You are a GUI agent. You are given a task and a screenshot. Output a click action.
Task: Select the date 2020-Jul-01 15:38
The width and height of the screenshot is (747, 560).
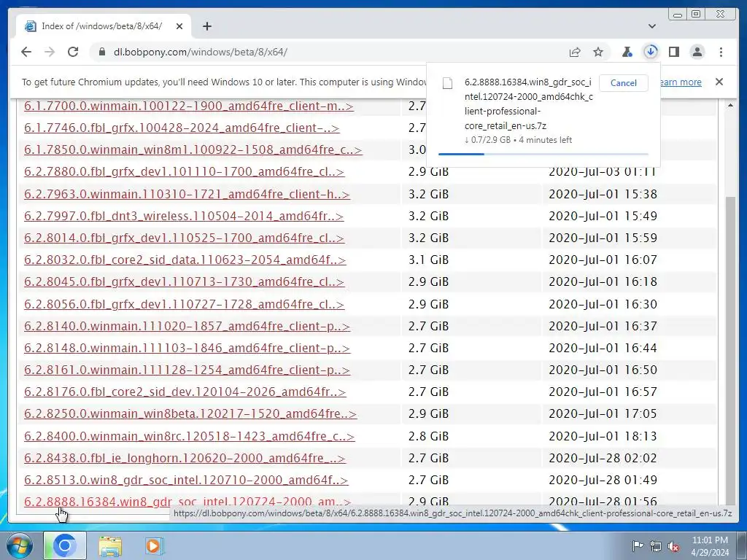pyautogui.click(x=603, y=194)
